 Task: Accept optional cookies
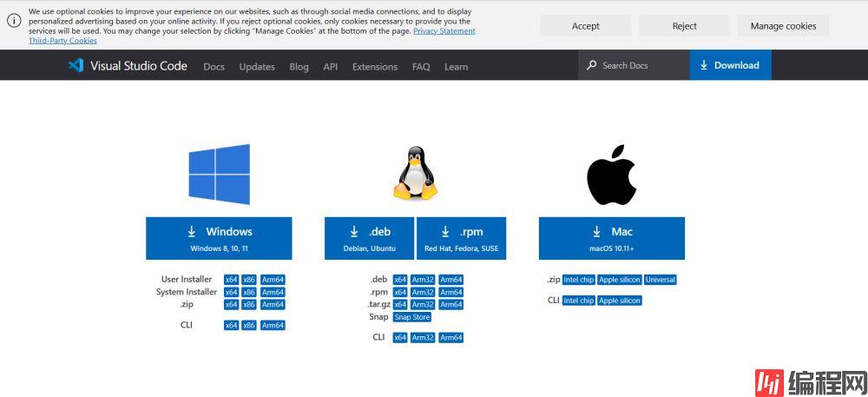[x=585, y=26]
